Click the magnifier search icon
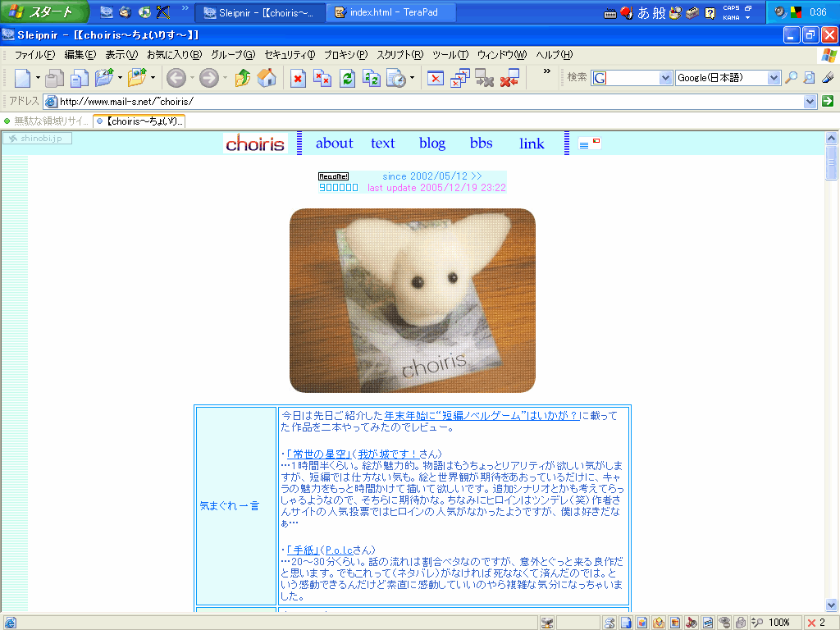The image size is (840, 630). (x=791, y=78)
